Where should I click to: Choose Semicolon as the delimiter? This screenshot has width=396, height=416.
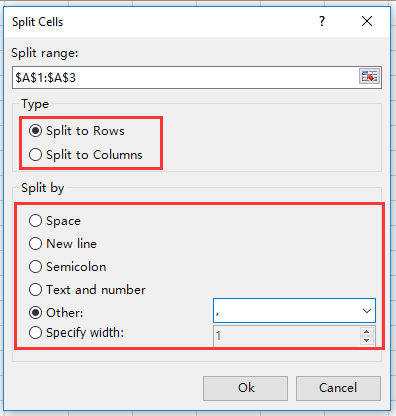click(x=67, y=267)
